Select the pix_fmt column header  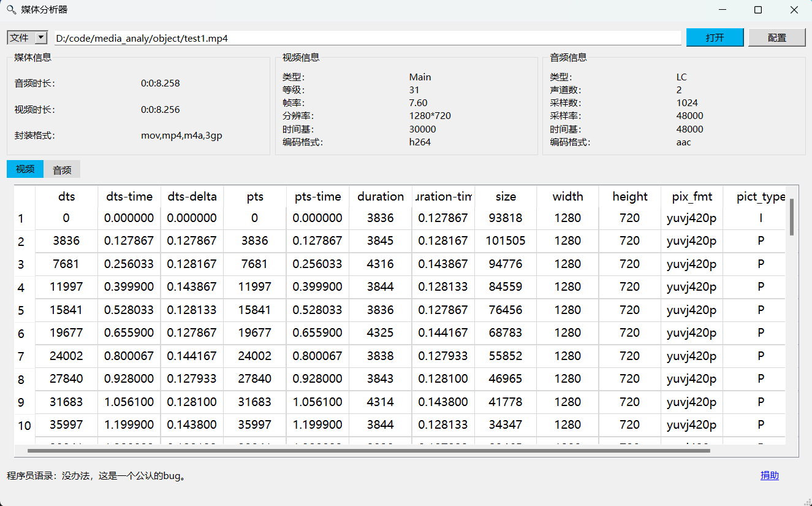(x=692, y=196)
